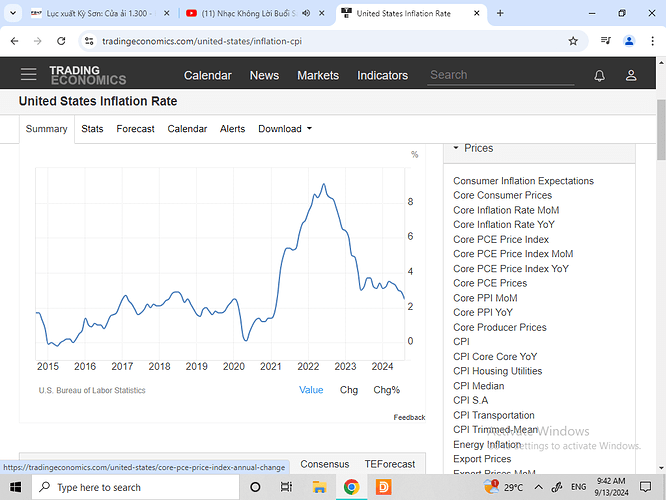
Task: Open the Download dropdown
Action: pyautogui.click(x=285, y=129)
